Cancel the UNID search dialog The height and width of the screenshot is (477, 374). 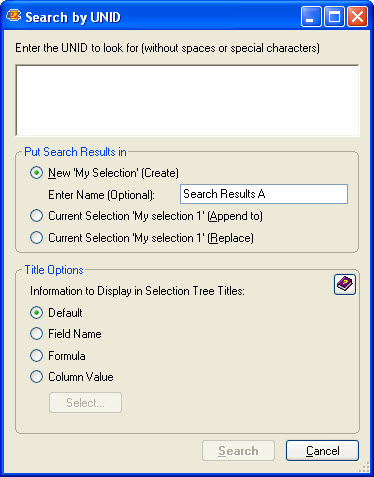click(x=322, y=451)
